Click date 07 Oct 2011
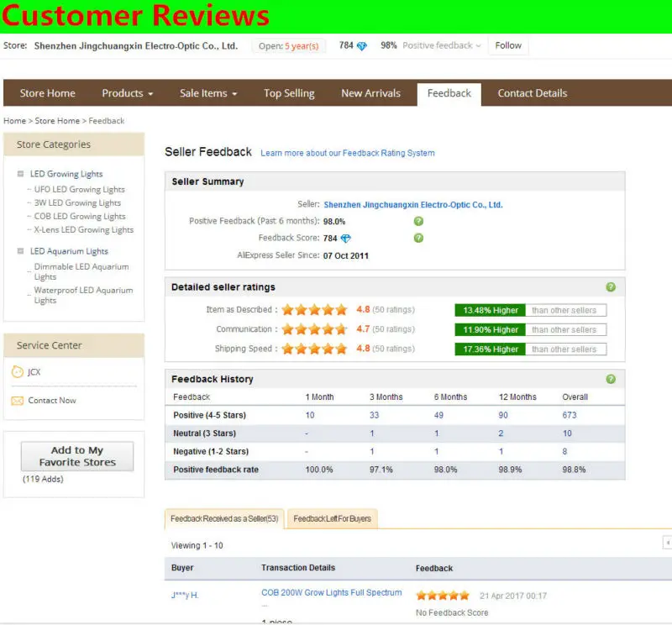Viewport: 672px width, 625px height. point(346,256)
